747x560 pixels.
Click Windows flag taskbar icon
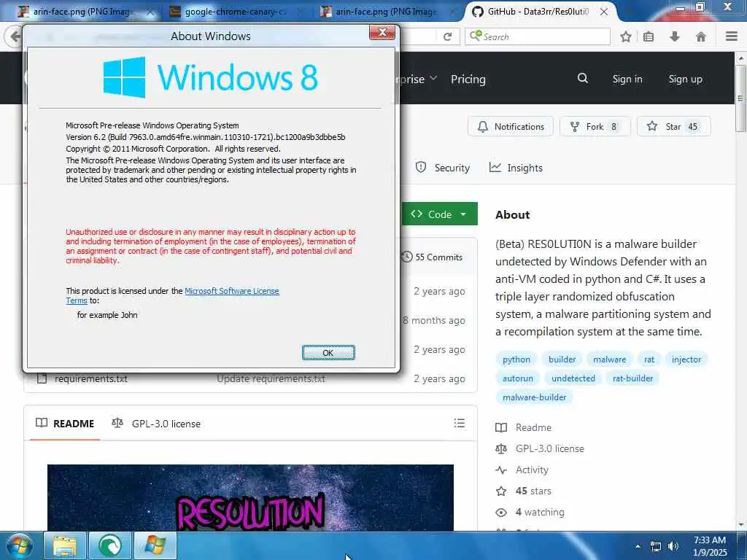tap(155, 546)
